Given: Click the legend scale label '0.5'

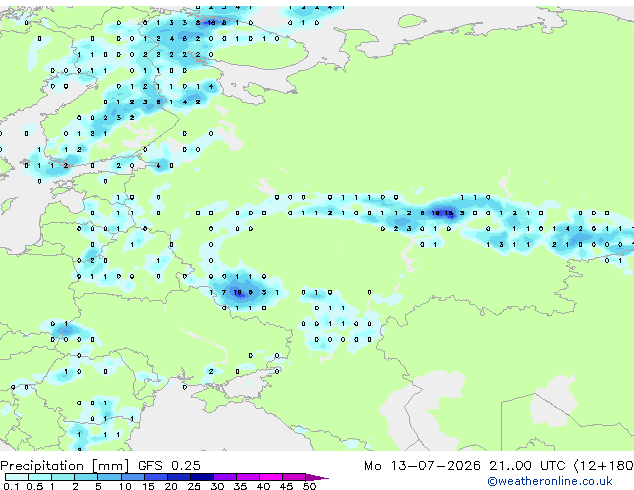Looking at the screenshot, I should pyautogui.click(x=35, y=486).
